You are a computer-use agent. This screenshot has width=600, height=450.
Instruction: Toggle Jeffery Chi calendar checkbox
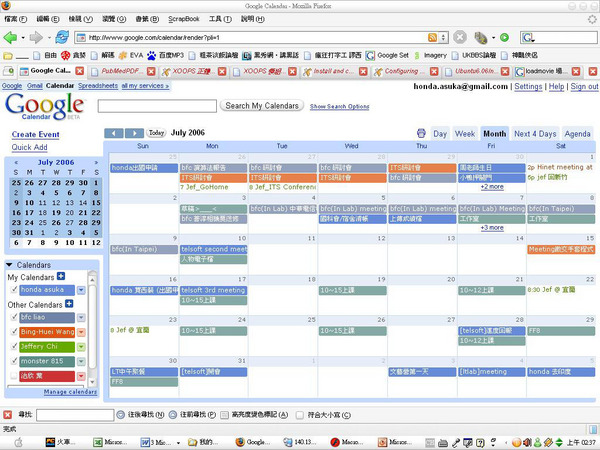click(14, 346)
